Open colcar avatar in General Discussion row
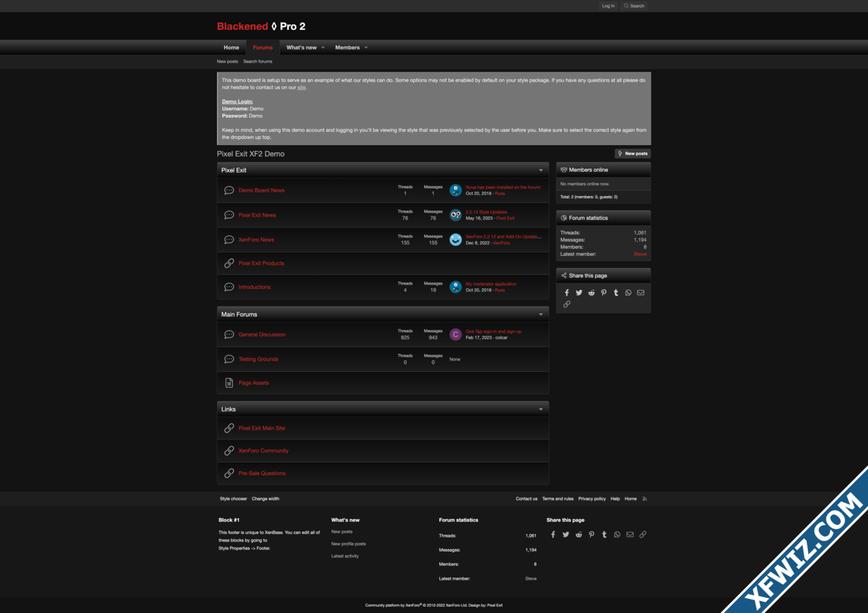Screen dimensions: 868x613 (455, 334)
